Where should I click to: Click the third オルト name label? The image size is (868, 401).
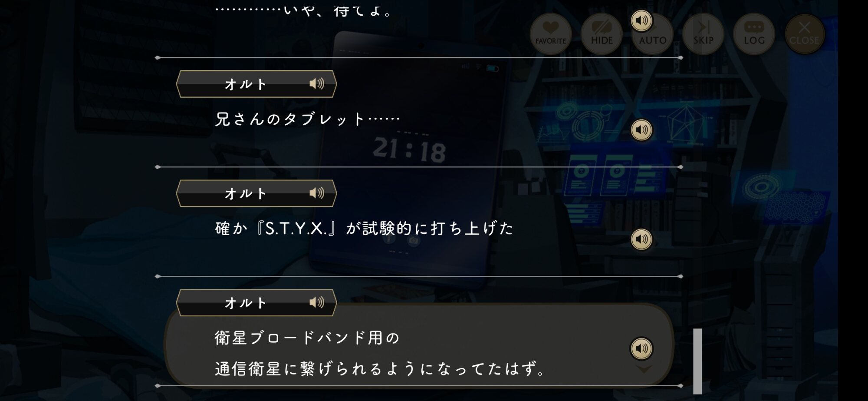point(245,303)
